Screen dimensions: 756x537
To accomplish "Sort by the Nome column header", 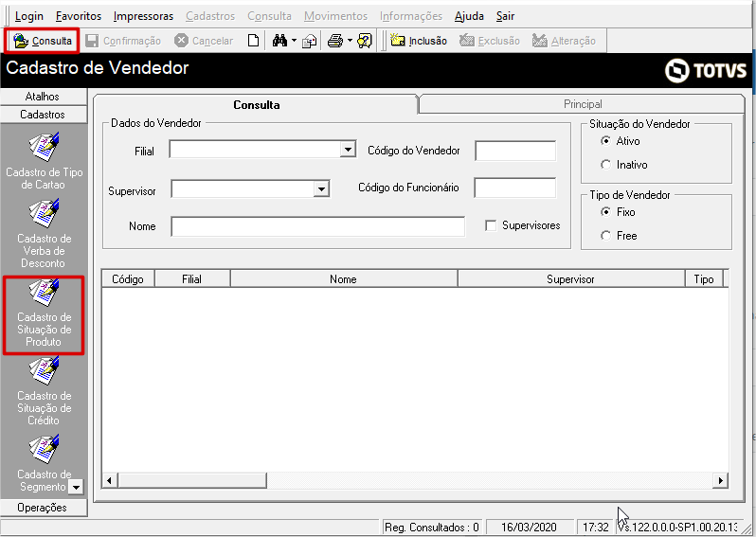I will [x=344, y=279].
